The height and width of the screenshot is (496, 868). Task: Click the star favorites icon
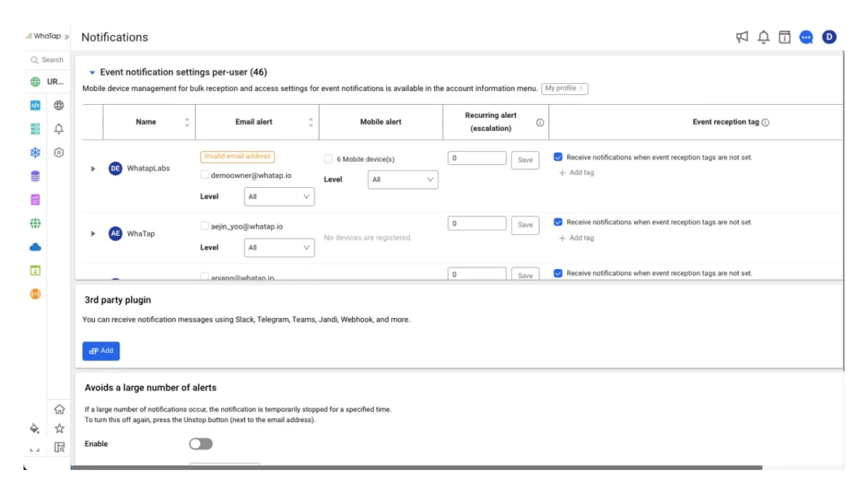59,429
